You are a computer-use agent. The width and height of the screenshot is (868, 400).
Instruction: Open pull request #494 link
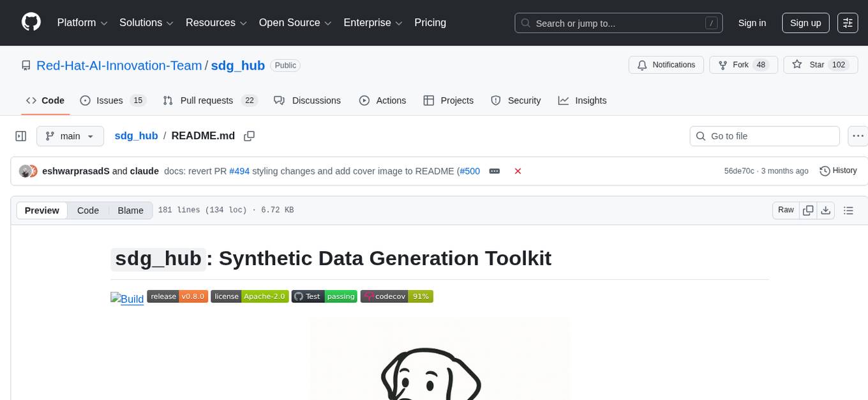239,171
